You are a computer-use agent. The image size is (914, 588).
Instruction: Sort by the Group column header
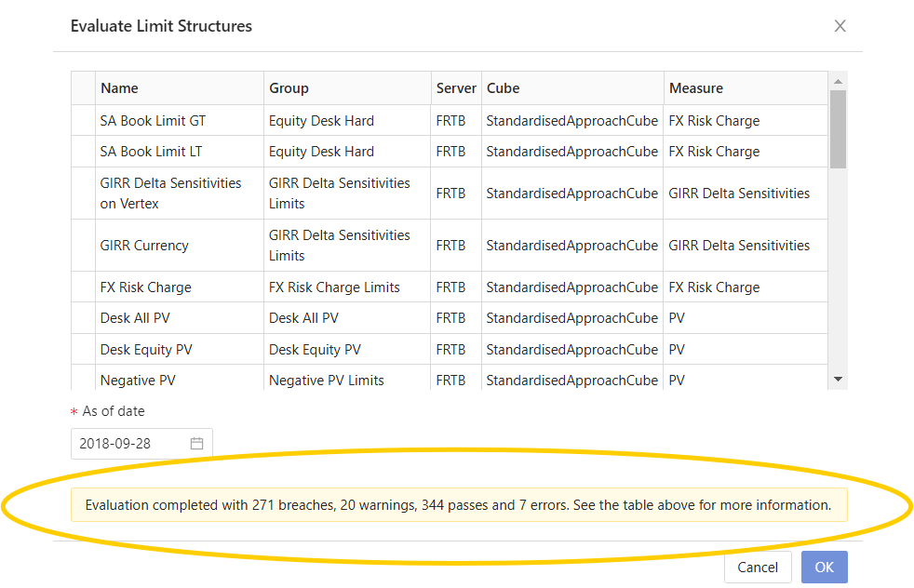(289, 88)
